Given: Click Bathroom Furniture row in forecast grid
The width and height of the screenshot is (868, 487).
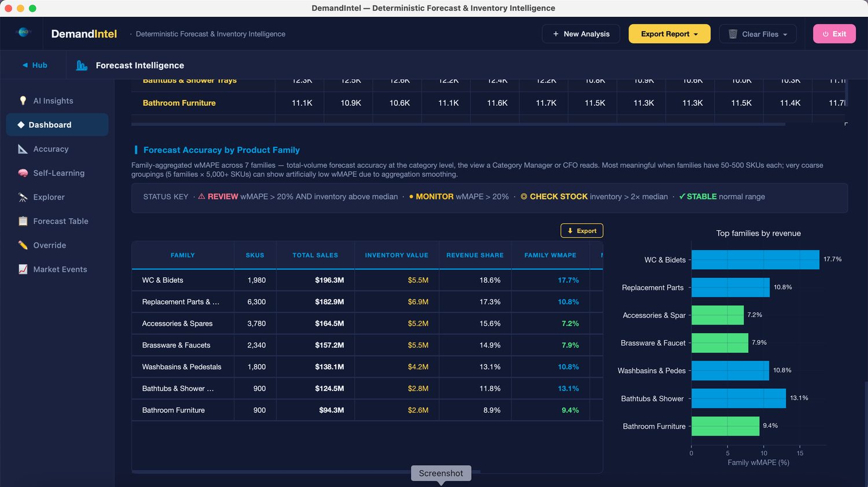Looking at the screenshot, I should coord(489,103).
